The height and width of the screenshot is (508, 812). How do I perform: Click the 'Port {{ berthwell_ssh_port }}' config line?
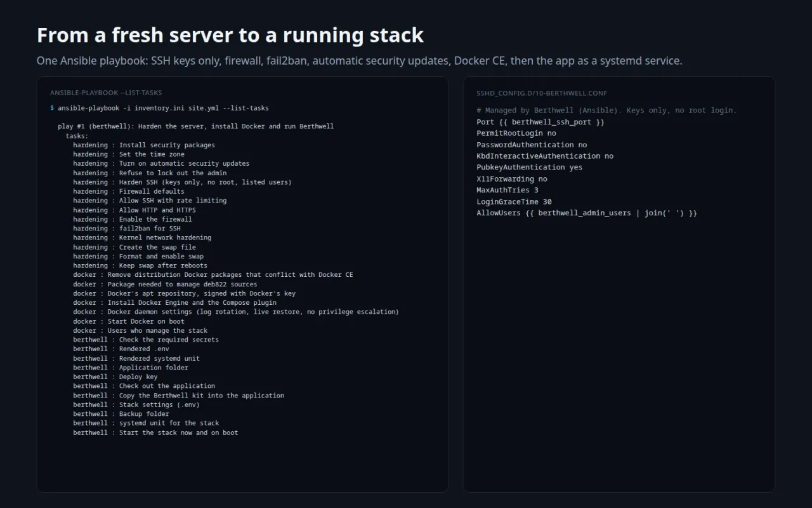click(x=540, y=122)
